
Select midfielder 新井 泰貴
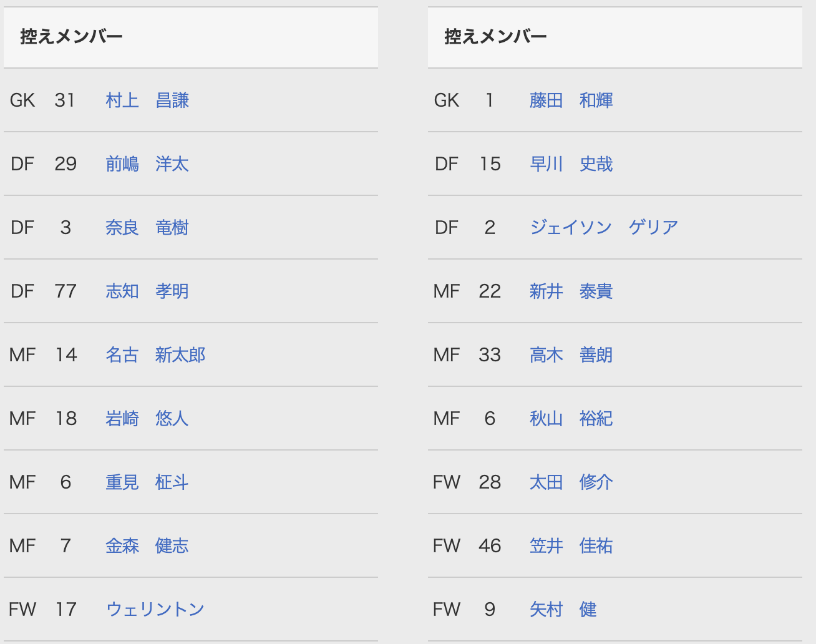click(x=571, y=291)
